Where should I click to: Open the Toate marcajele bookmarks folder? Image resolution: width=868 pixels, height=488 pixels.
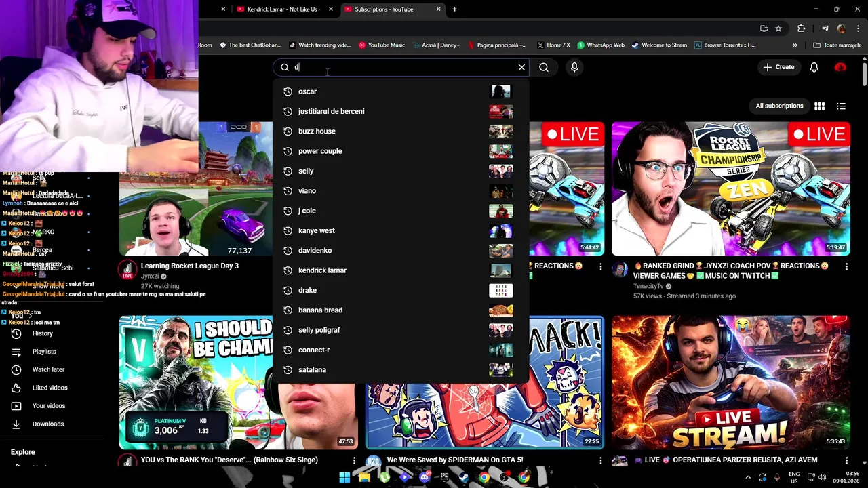tap(837, 45)
